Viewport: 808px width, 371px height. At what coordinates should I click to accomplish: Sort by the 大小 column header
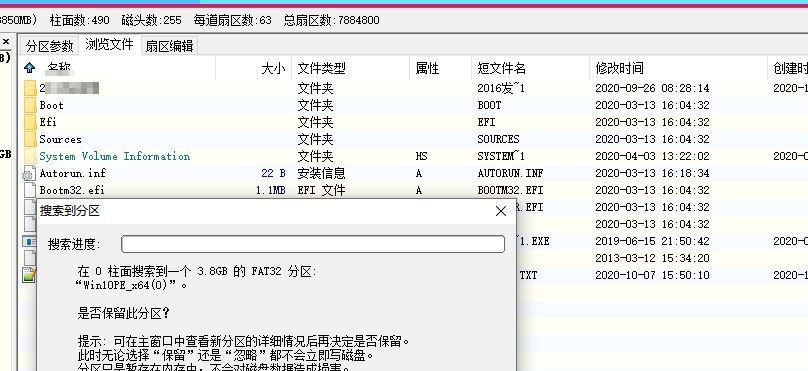coord(273,68)
